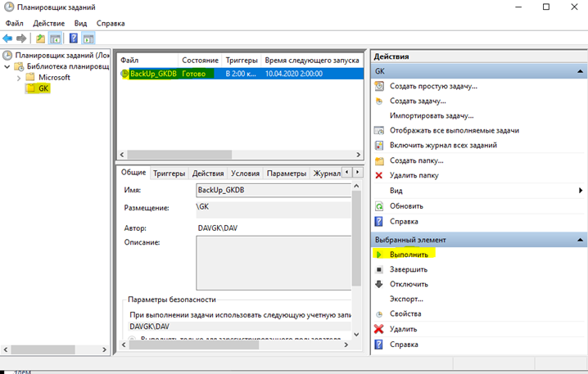
Task: Click the Свойства clock icon
Action: click(x=379, y=314)
